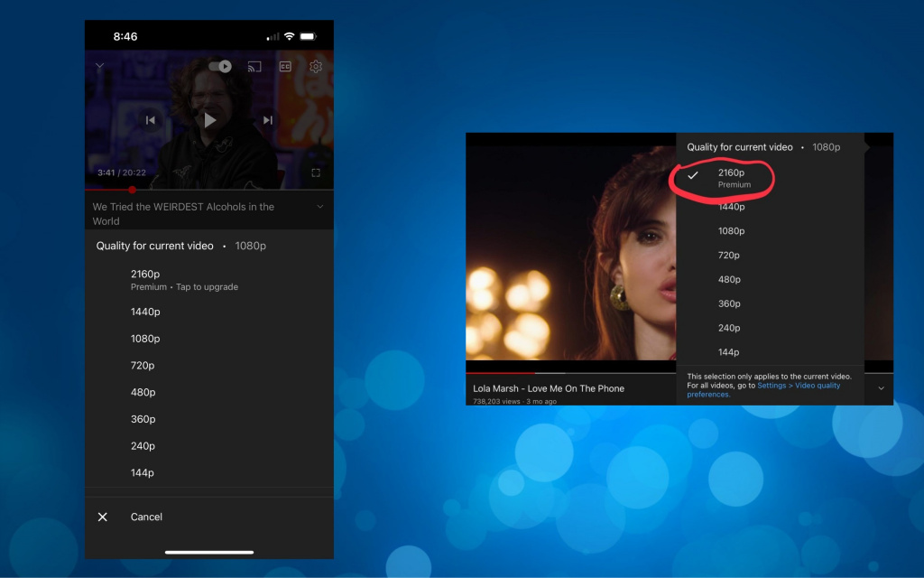
Task: Tap the Cast icon in the phone player
Action: point(254,67)
